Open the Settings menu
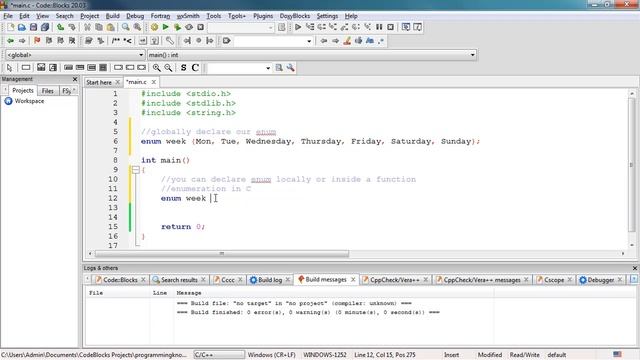 (x=327, y=16)
